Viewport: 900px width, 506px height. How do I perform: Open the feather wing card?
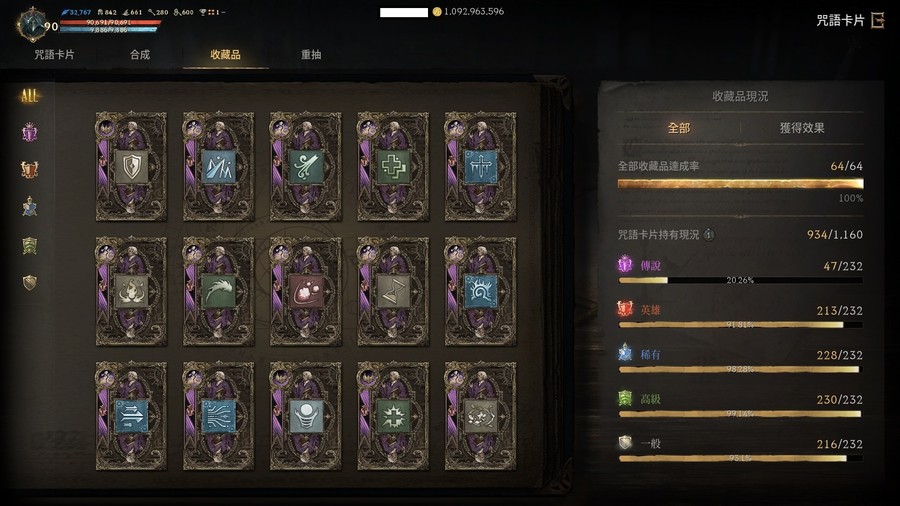pyautogui.click(x=219, y=291)
